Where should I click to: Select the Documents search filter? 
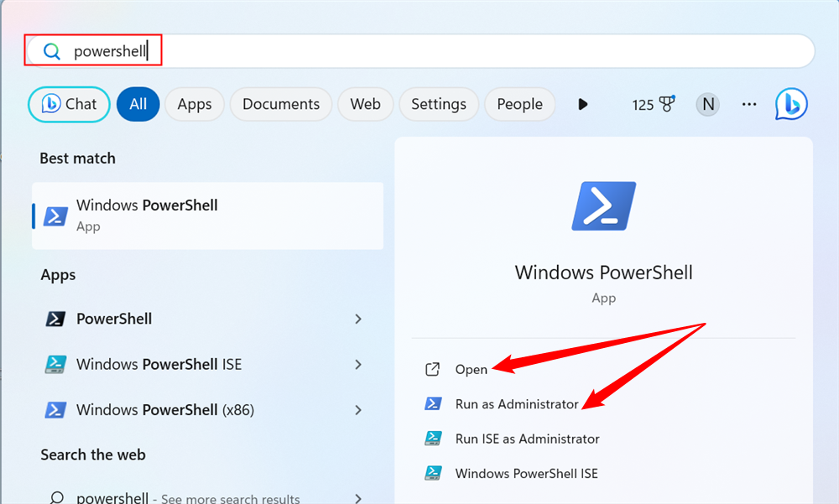tap(280, 104)
